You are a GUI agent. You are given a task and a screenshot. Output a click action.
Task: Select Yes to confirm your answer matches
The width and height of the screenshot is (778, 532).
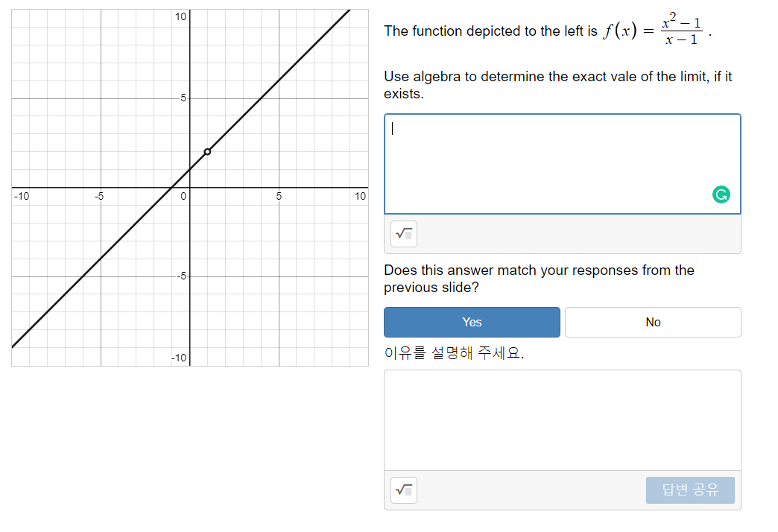tap(472, 322)
